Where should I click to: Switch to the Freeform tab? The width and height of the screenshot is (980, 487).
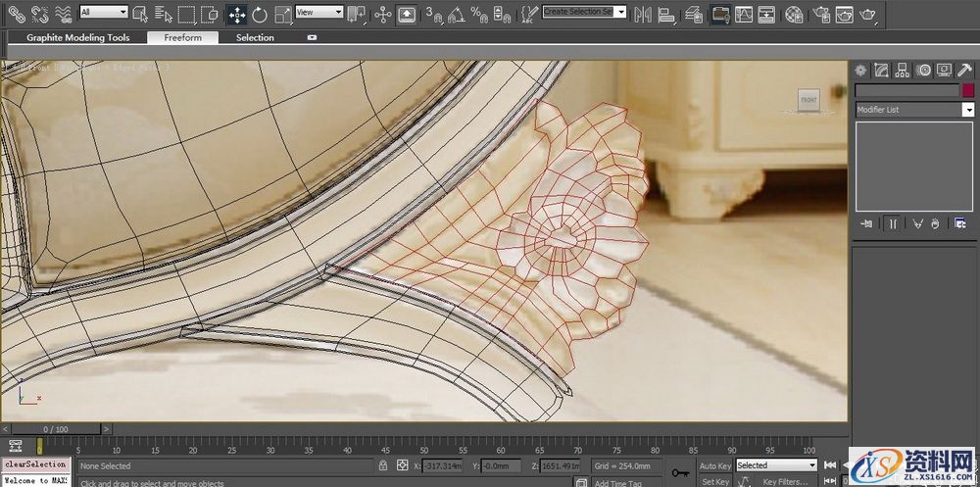[182, 37]
